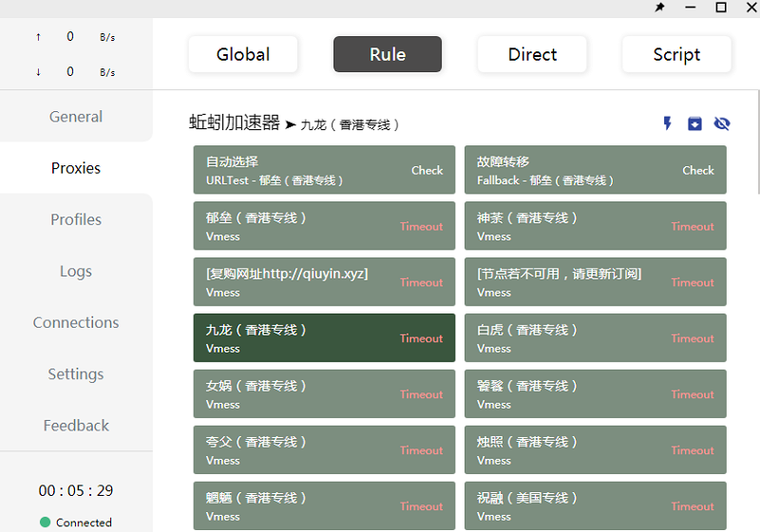Open the Proxies page
The image size is (760, 532).
(76, 167)
